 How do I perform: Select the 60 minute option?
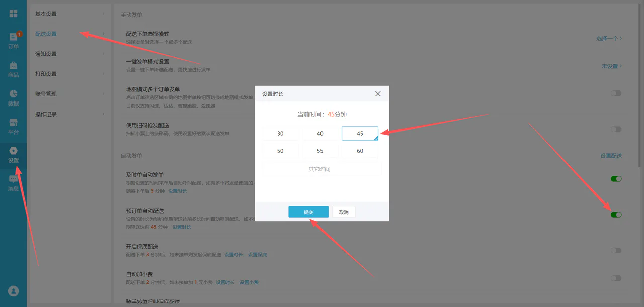coord(360,151)
